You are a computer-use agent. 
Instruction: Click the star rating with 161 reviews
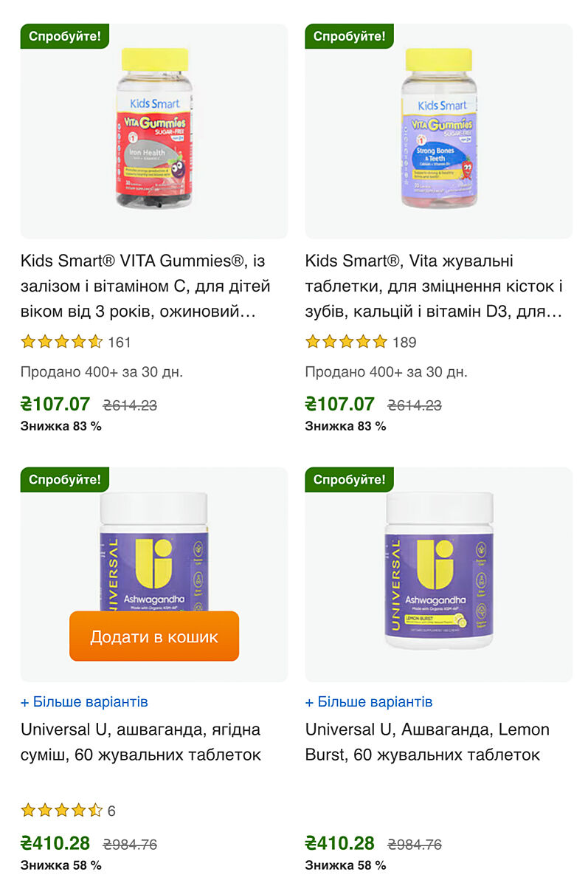tap(62, 342)
